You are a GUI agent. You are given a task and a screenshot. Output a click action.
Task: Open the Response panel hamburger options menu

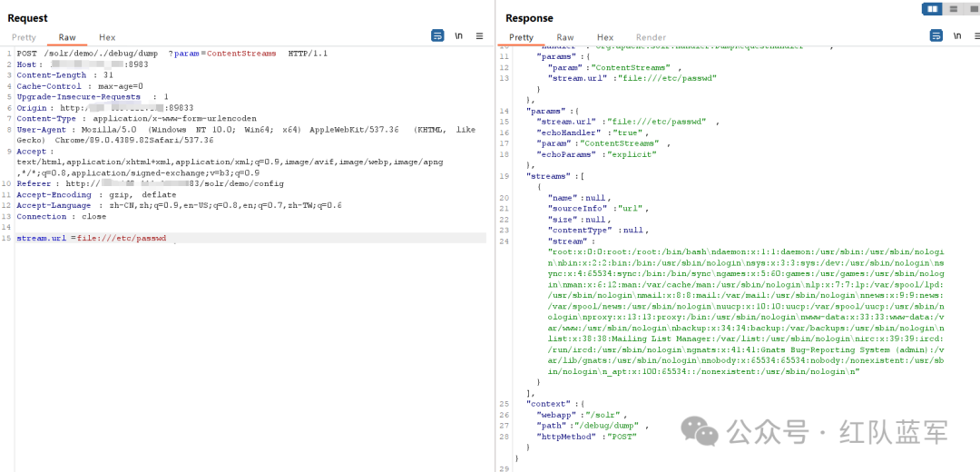[977, 36]
